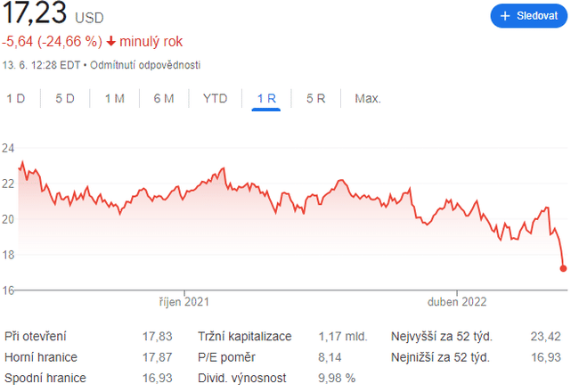Click the Tržní kapitalizace label

pos(243,337)
